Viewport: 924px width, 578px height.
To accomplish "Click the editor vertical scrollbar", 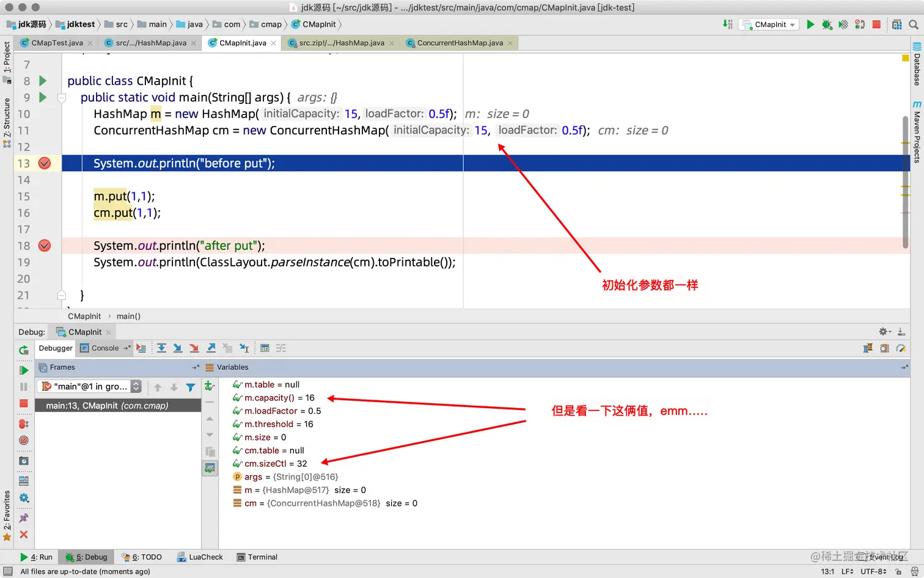I will coord(906,181).
